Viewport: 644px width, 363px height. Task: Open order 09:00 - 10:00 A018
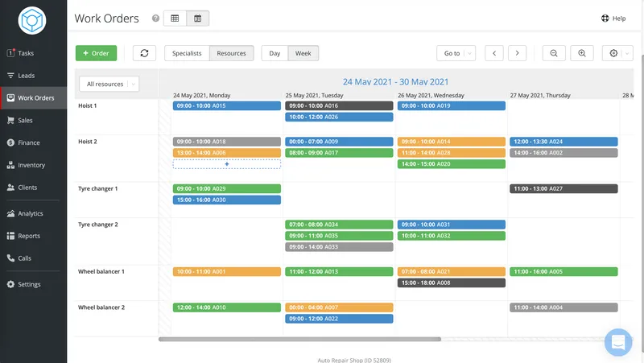227,142
